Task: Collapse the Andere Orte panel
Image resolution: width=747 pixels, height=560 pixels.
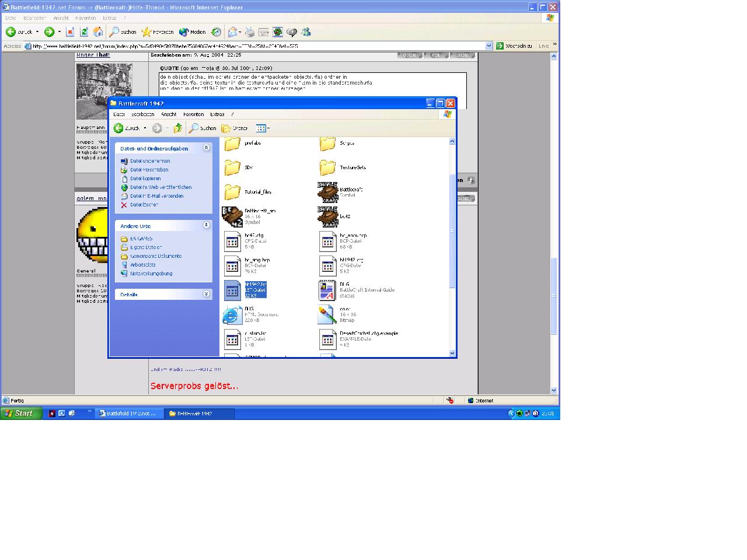Action: [206, 225]
